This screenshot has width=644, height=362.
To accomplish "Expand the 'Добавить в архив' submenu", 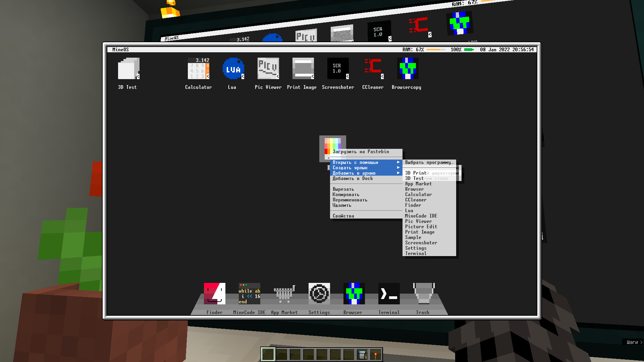I will point(354,173).
